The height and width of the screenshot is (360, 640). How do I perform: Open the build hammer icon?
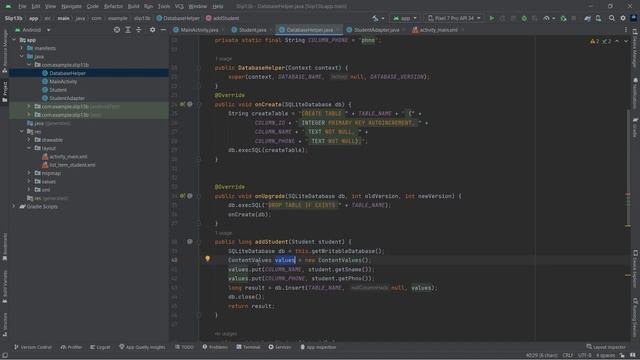[x=375, y=18]
